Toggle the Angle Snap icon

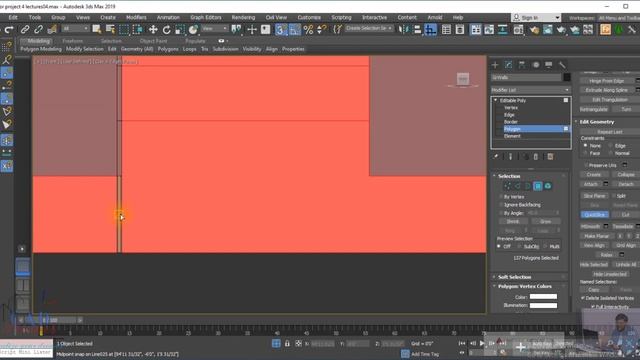pos(295,29)
